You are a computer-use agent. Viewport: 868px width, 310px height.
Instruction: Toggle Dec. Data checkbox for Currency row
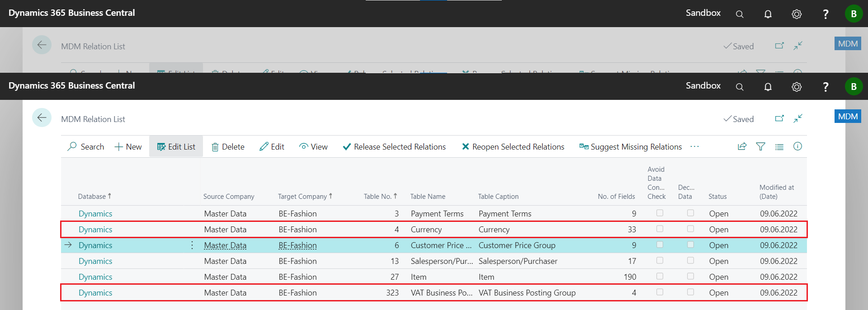point(690,229)
